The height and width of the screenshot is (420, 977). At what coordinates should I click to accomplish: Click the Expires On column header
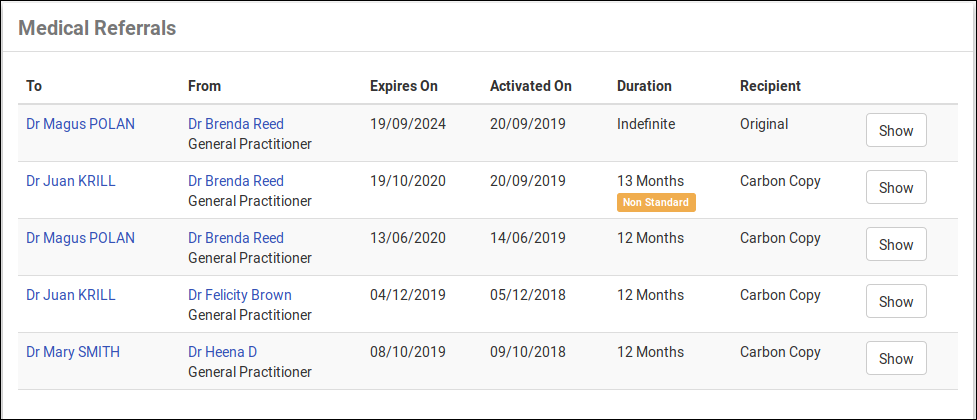point(404,86)
